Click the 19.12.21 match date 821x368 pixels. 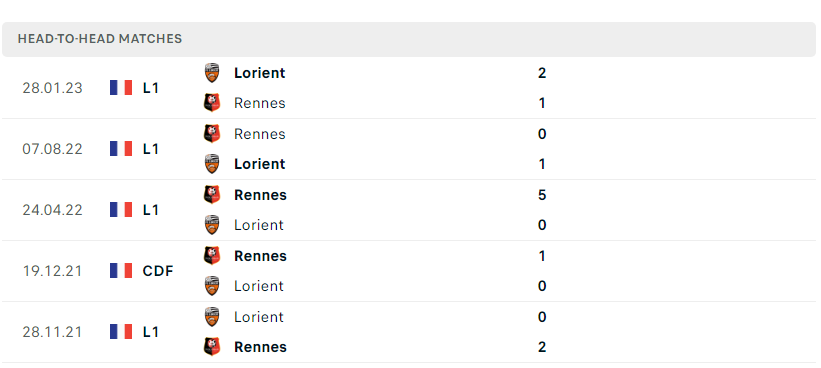click(52, 271)
